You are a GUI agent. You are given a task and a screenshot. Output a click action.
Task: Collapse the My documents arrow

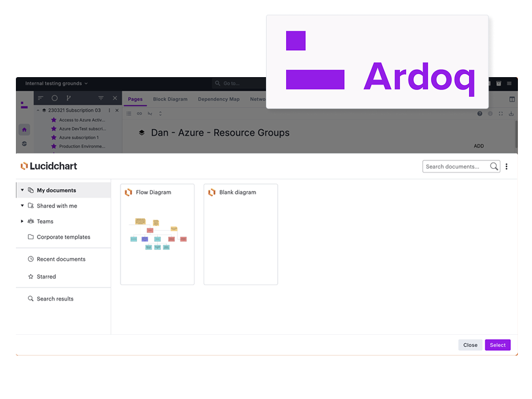click(x=23, y=190)
